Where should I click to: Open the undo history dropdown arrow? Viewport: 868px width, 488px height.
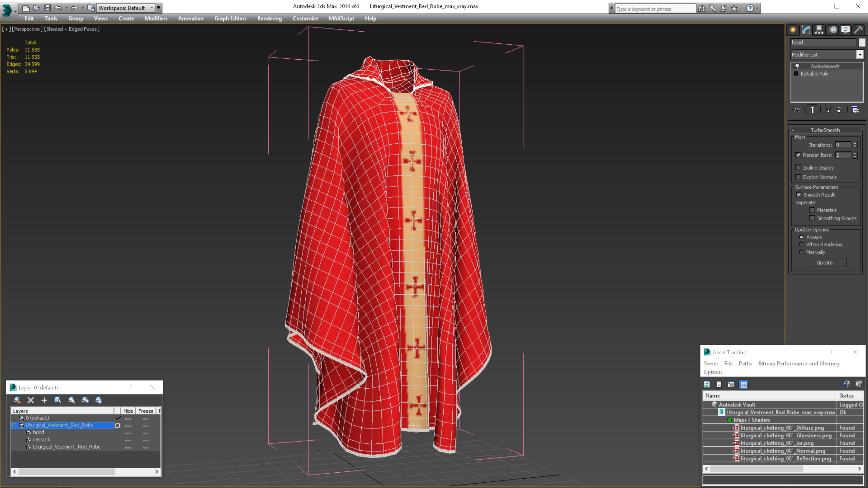pyautogui.click(x=66, y=8)
